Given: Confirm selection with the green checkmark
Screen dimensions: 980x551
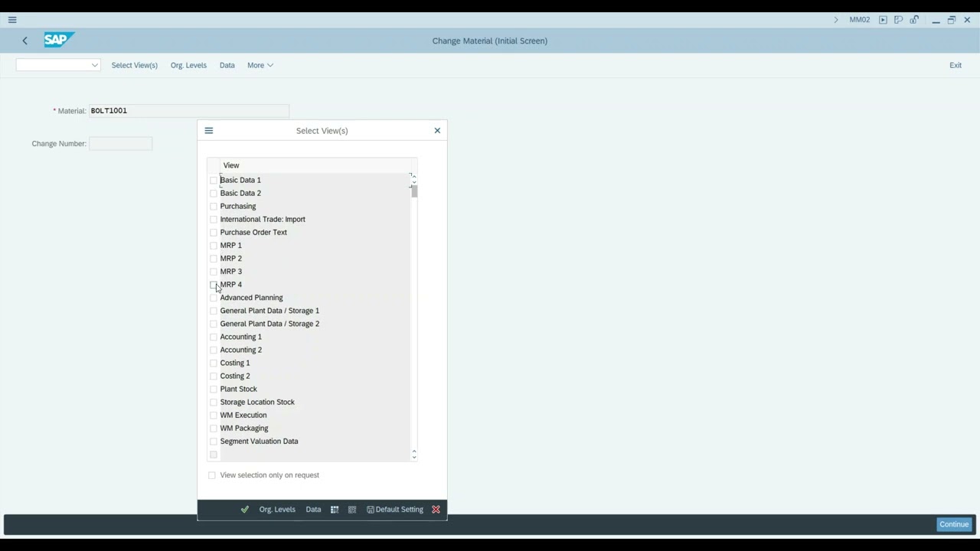Looking at the screenshot, I should tap(244, 510).
